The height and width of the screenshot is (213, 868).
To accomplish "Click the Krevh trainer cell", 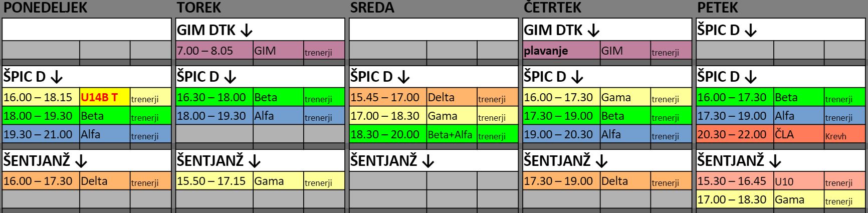I will pos(844,135).
